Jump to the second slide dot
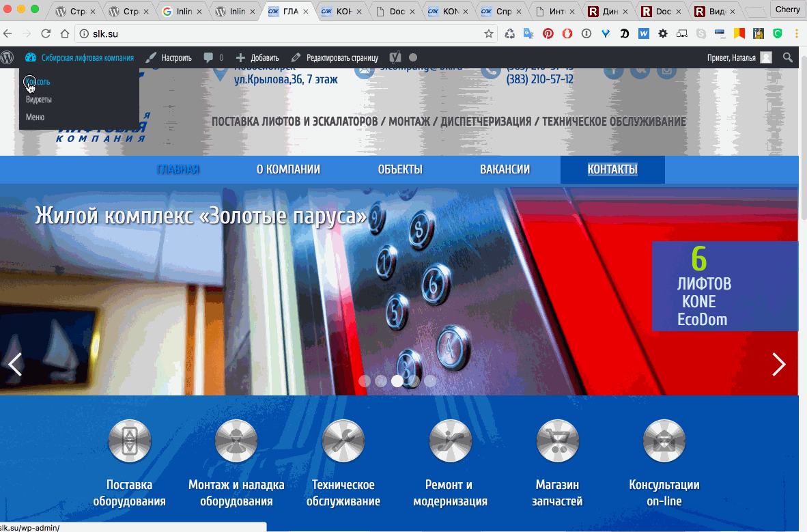807x532 pixels. [x=381, y=381]
